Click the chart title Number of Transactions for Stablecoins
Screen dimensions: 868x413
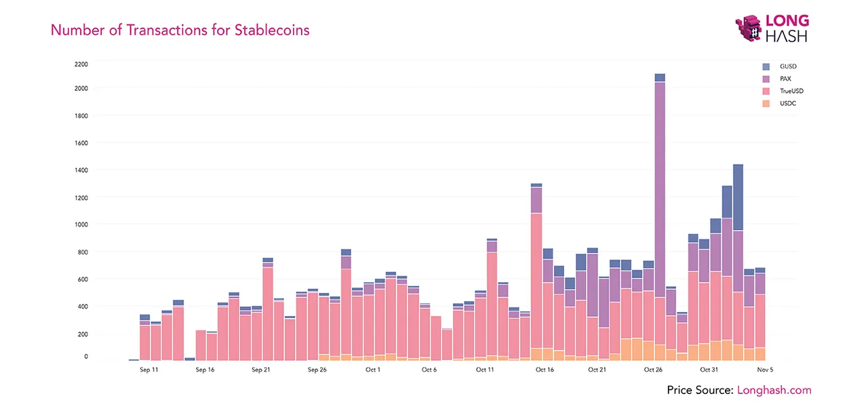180,30
